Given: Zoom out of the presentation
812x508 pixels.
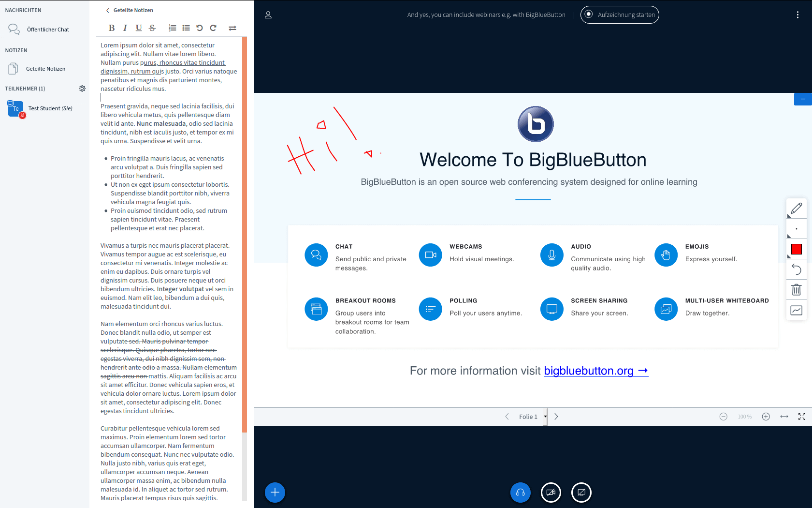Looking at the screenshot, I should click(x=724, y=417).
